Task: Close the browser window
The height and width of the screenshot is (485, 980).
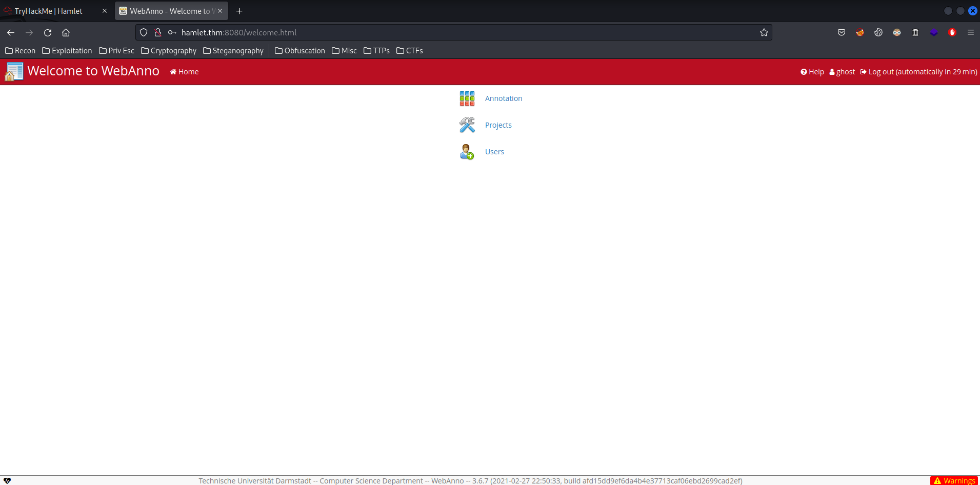Action: [972, 11]
